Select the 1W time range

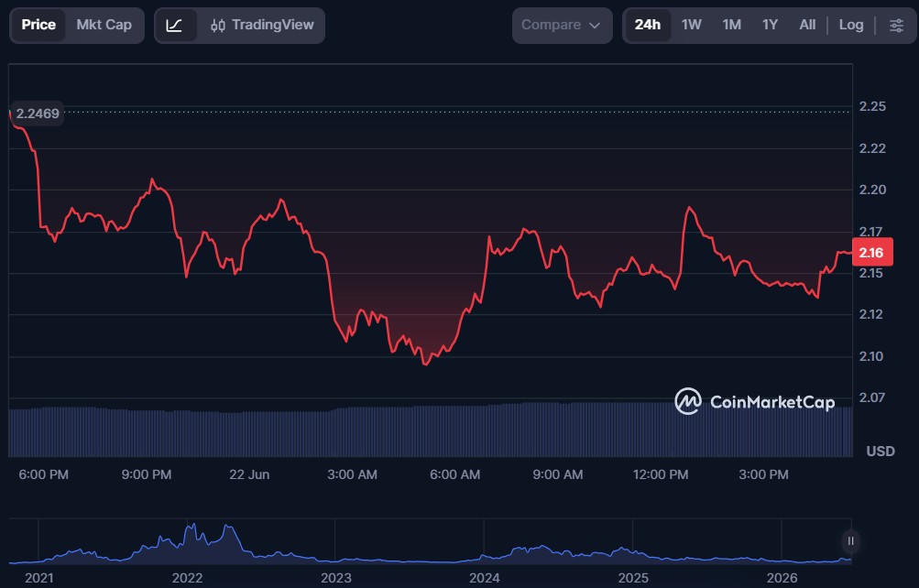[x=691, y=25]
